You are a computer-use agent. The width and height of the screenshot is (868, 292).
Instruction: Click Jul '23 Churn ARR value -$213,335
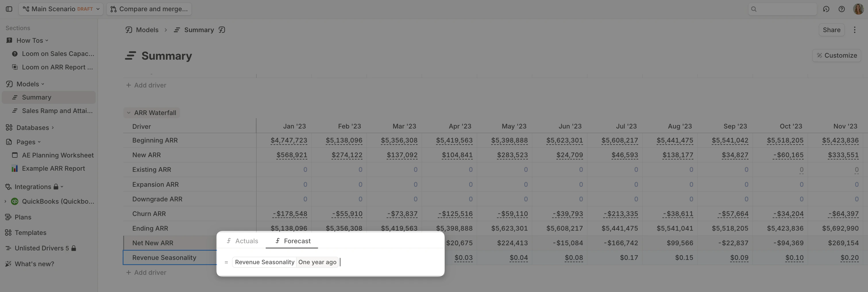(x=620, y=214)
